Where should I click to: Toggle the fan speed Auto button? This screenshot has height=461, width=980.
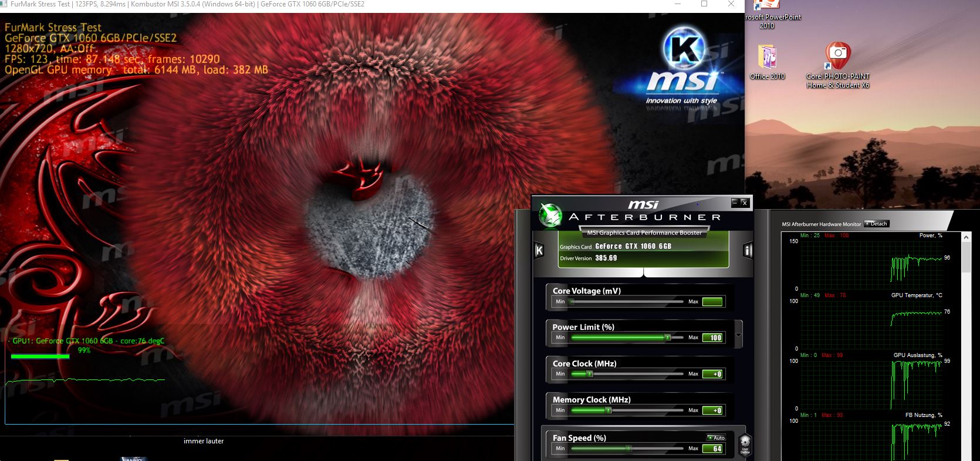click(x=716, y=438)
